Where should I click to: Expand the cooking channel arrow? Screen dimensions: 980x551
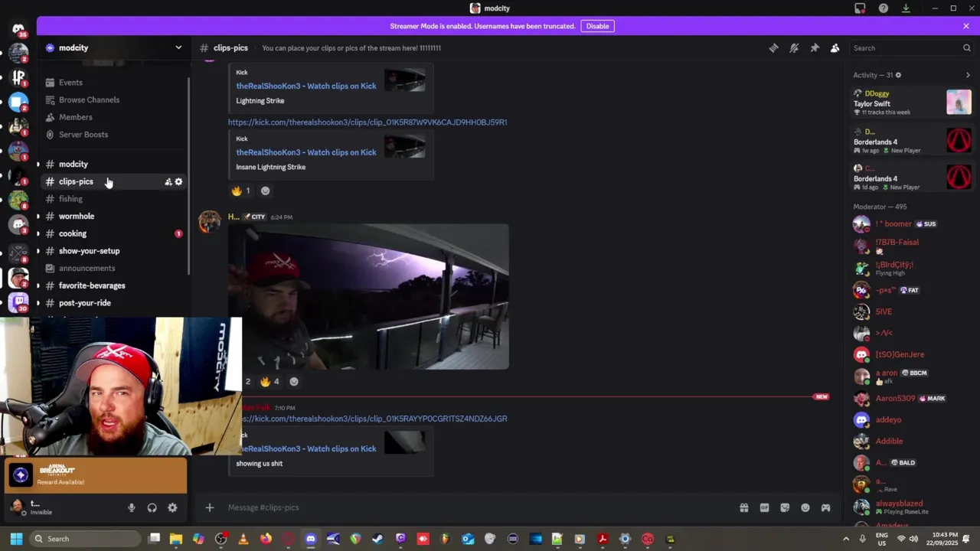click(x=38, y=233)
